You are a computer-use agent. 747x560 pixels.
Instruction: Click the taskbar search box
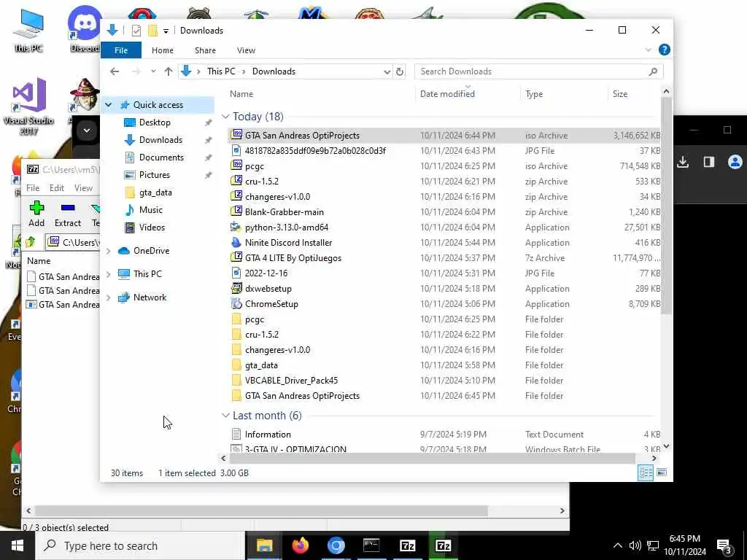click(x=140, y=545)
